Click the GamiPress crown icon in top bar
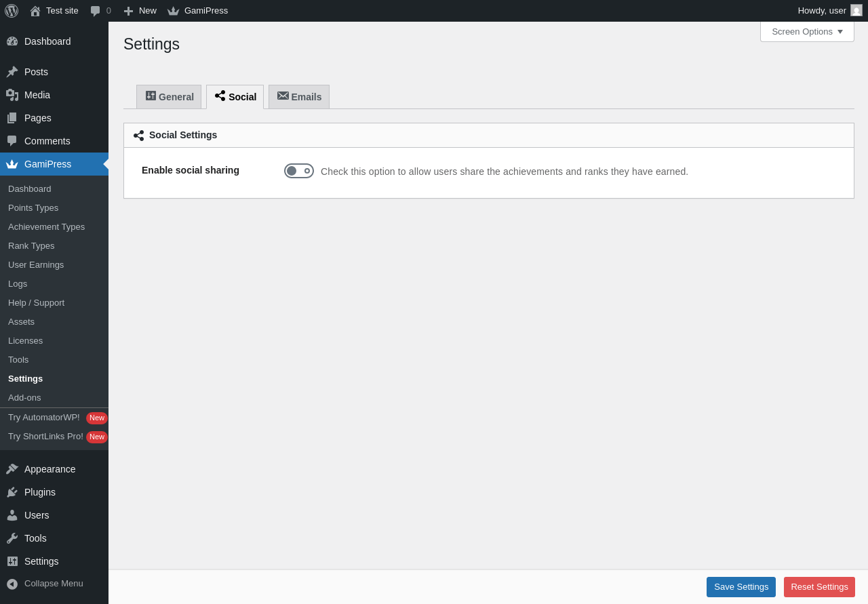Screen dimensions: 868x604 click(x=174, y=11)
